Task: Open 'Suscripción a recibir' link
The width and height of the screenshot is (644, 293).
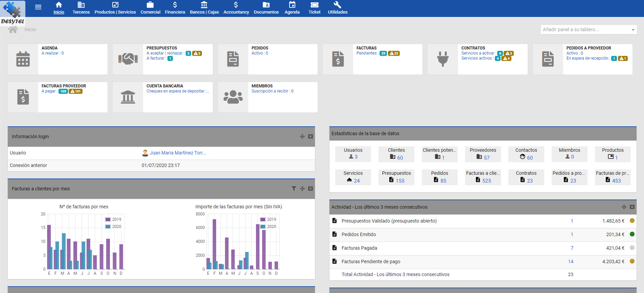Action: click(x=272, y=91)
